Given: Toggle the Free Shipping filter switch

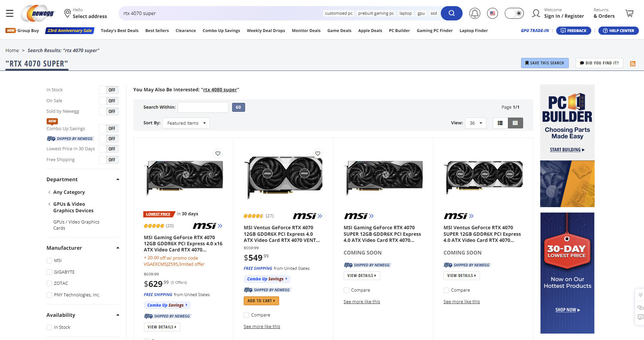Looking at the screenshot, I should point(109,160).
